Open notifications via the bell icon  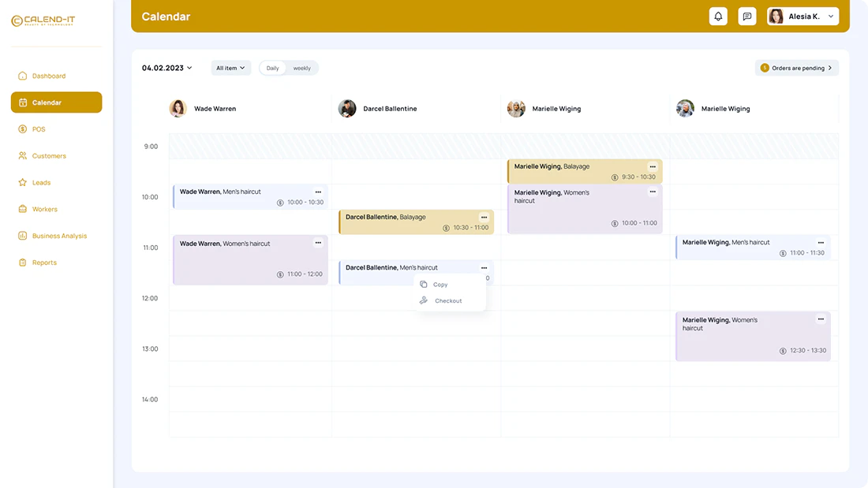[717, 15]
